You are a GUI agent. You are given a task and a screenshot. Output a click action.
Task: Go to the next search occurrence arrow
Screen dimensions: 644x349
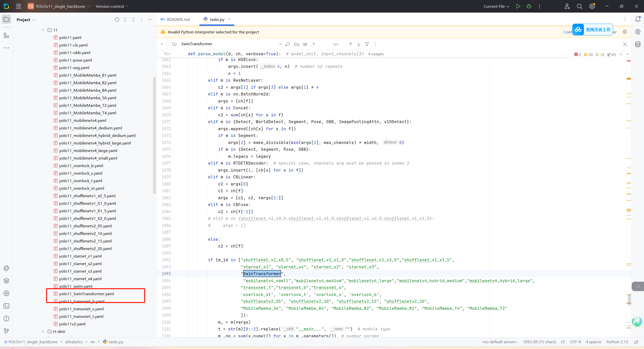pos(359,44)
